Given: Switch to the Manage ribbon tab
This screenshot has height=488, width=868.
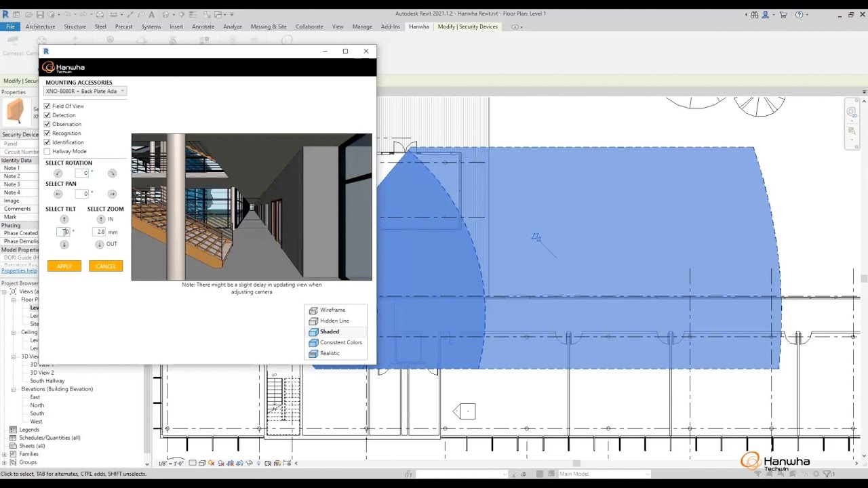Looking at the screenshot, I should 362,26.
